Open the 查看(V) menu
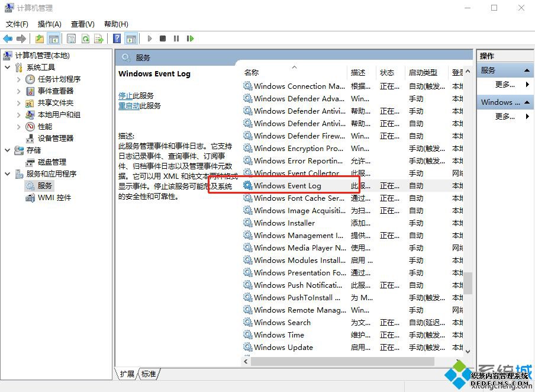535x392 pixels. (83, 24)
